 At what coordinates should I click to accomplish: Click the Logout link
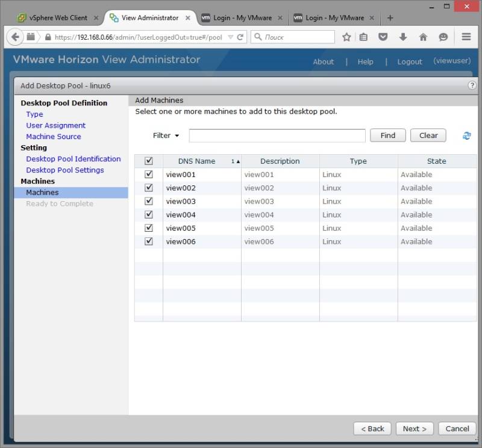pyautogui.click(x=410, y=62)
